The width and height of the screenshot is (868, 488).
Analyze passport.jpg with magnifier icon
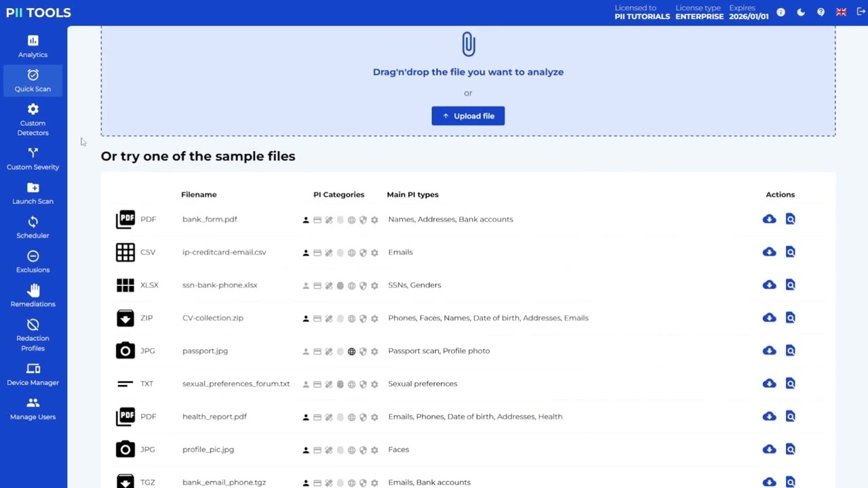click(790, 350)
